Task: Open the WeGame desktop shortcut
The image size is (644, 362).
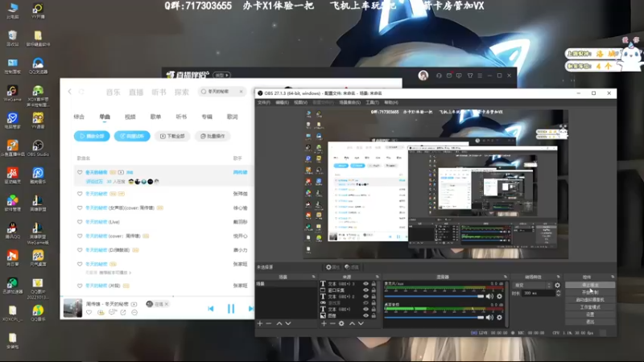Action: tap(12, 93)
